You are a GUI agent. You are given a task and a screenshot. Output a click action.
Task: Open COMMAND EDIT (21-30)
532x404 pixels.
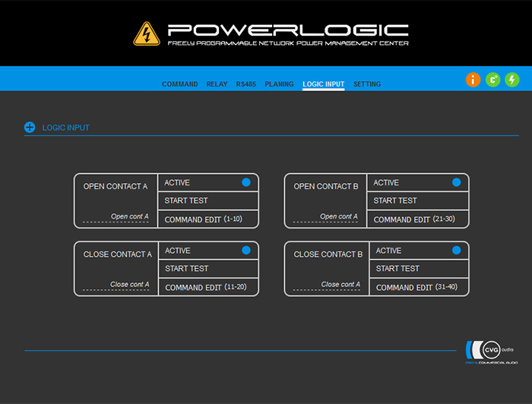point(418,219)
